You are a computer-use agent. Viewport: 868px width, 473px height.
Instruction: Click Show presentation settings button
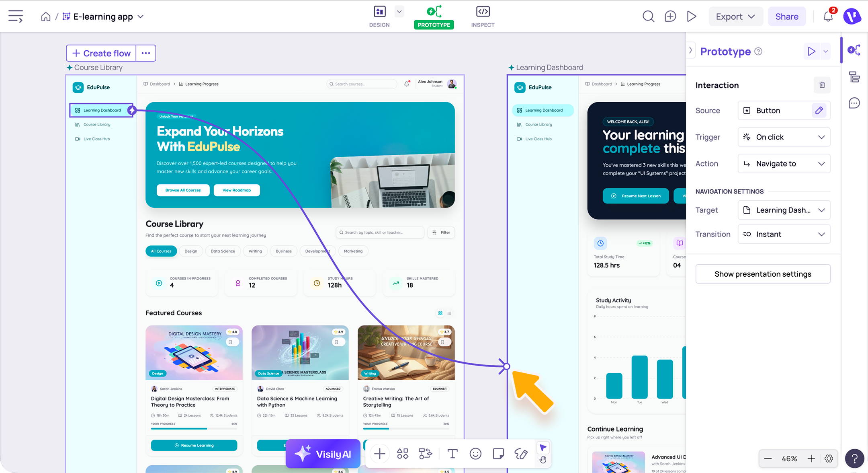point(763,274)
